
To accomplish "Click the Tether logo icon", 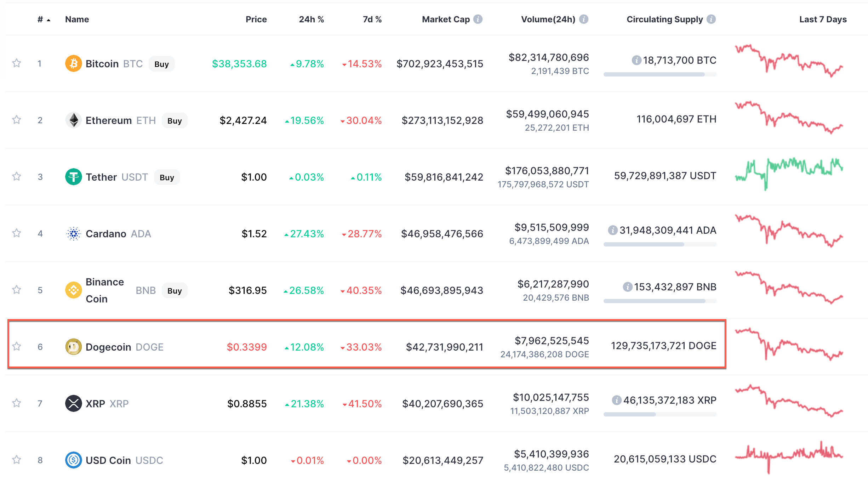I will click(x=73, y=177).
